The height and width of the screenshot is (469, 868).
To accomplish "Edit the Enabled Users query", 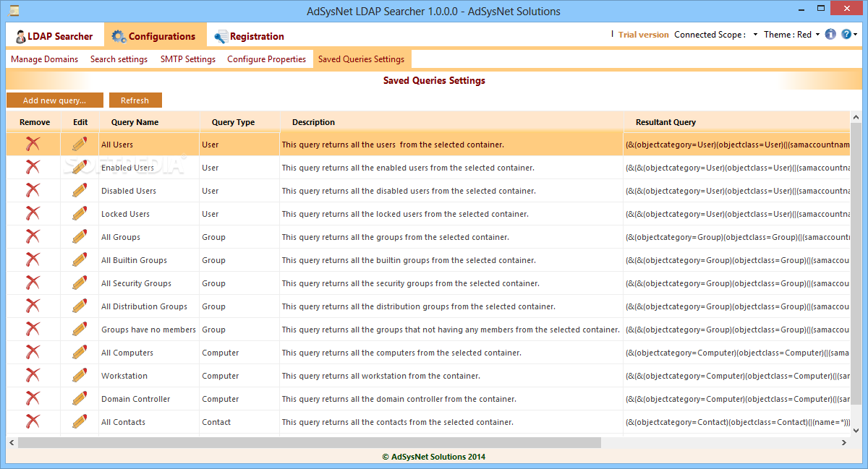I will (x=80, y=168).
